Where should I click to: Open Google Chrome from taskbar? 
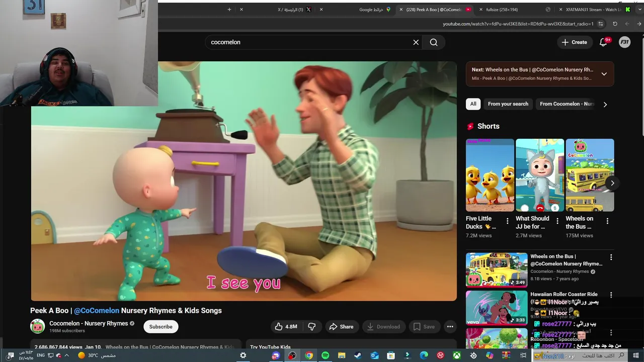point(309,355)
